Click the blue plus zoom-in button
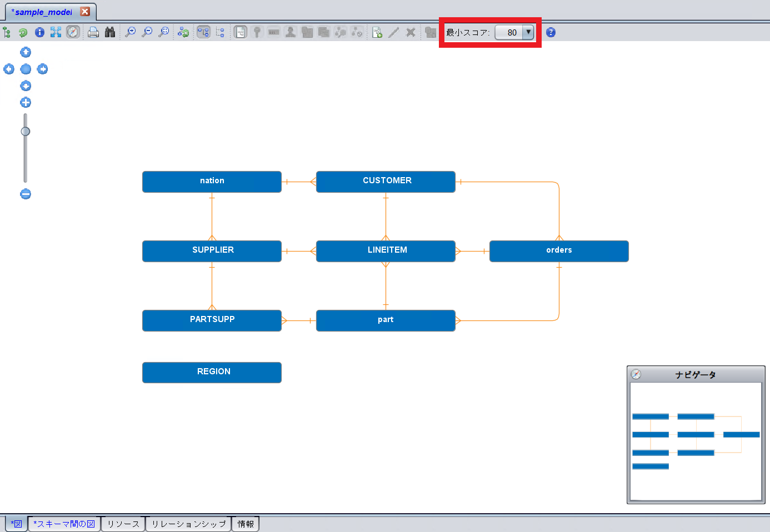Viewport: 770px width, 532px height. [x=26, y=102]
